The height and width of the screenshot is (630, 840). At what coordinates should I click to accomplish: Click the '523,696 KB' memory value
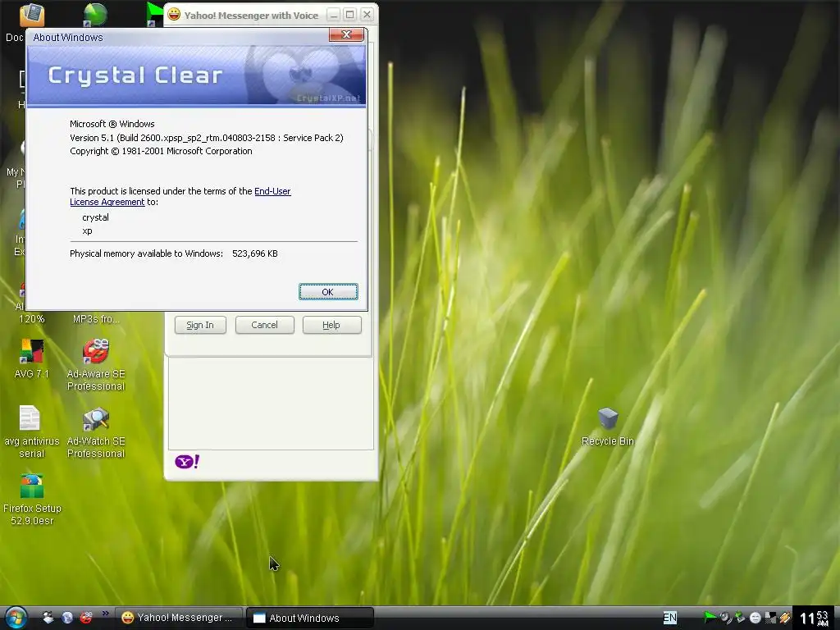(x=255, y=254)
